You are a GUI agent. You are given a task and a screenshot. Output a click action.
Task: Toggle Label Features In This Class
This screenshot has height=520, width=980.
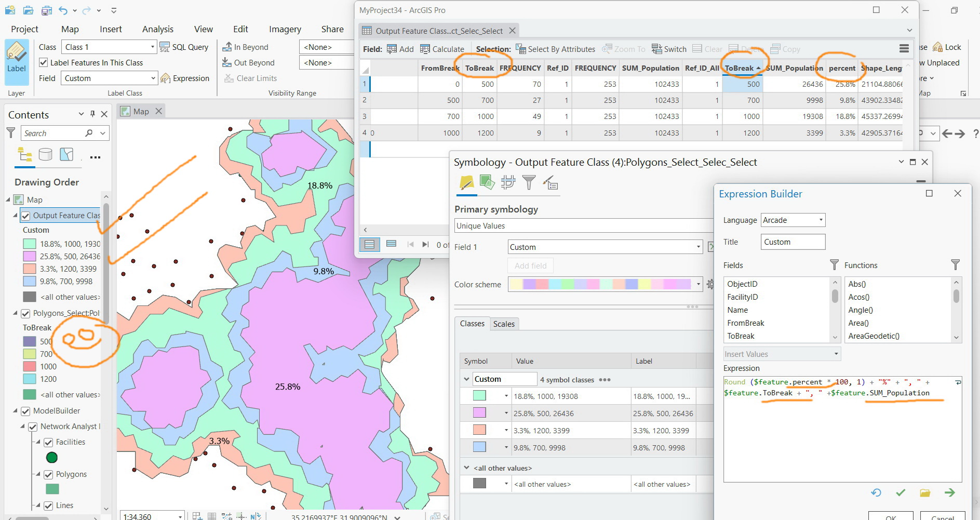click(x=44, y=62)
